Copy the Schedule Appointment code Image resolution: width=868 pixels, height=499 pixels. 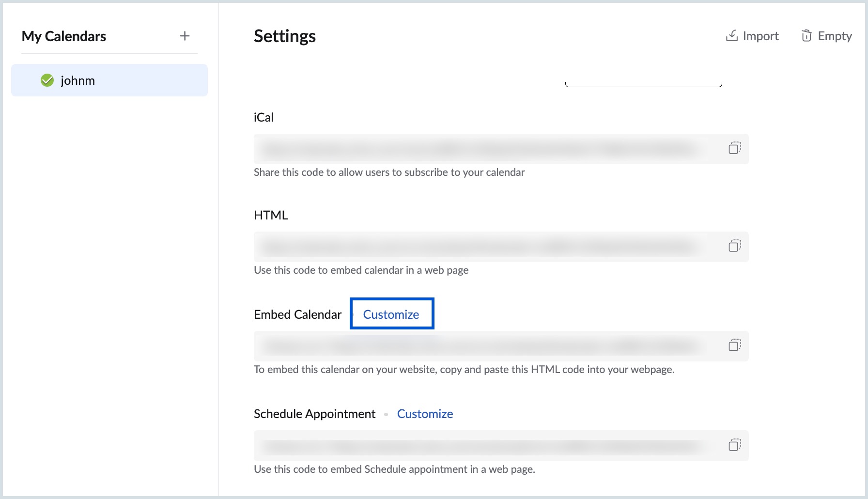(734, 445)
